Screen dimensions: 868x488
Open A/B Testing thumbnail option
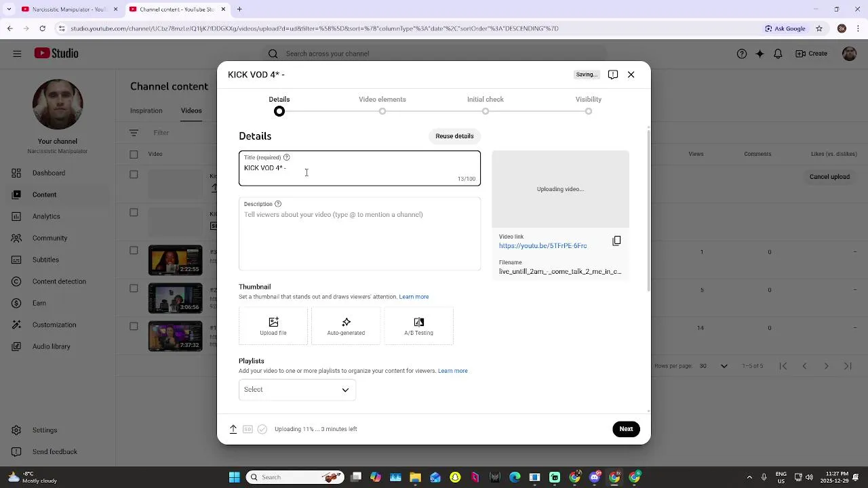pos(418,326)
